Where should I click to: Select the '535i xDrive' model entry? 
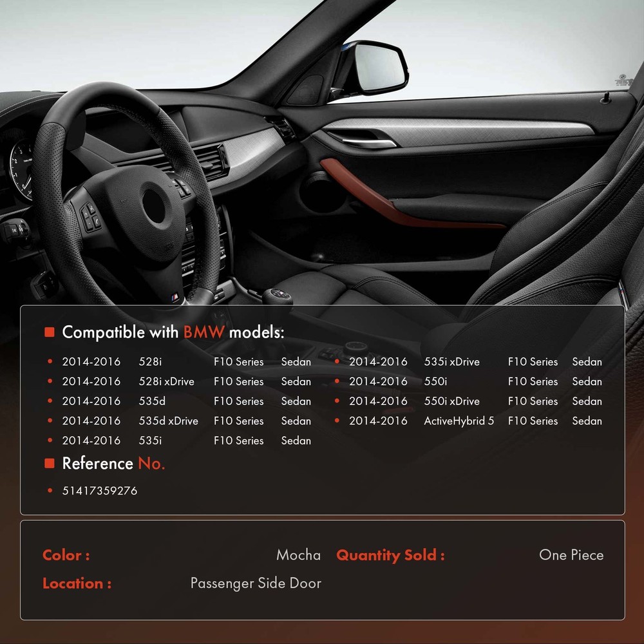(452, 361)
